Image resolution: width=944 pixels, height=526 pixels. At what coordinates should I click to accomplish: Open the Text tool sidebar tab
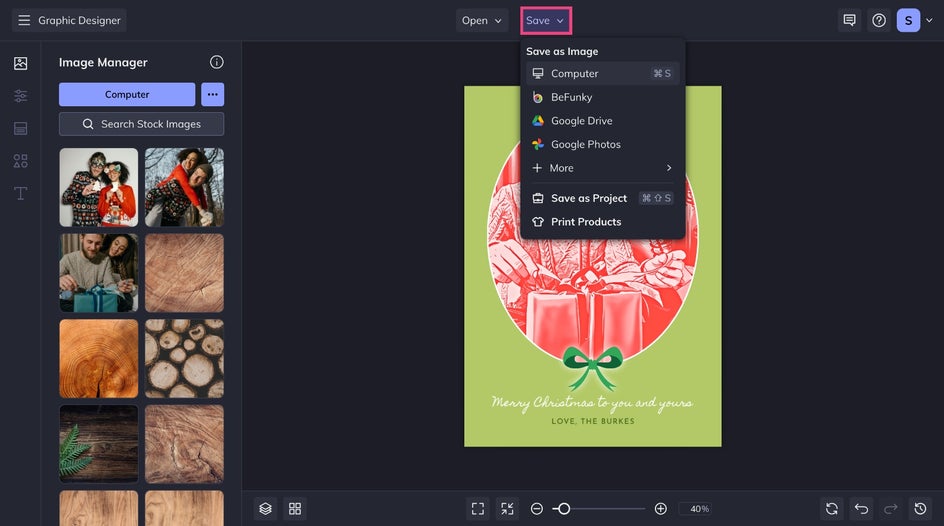(x=20, y=193)
